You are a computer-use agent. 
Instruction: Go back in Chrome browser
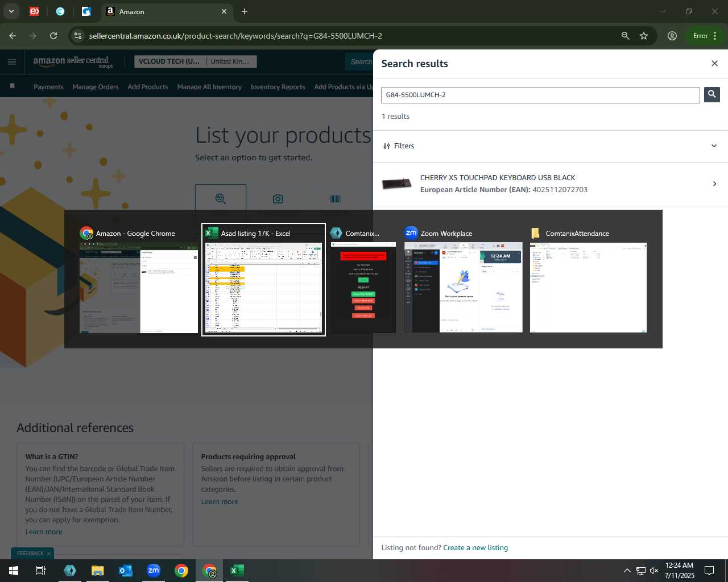tap(13, 36)
